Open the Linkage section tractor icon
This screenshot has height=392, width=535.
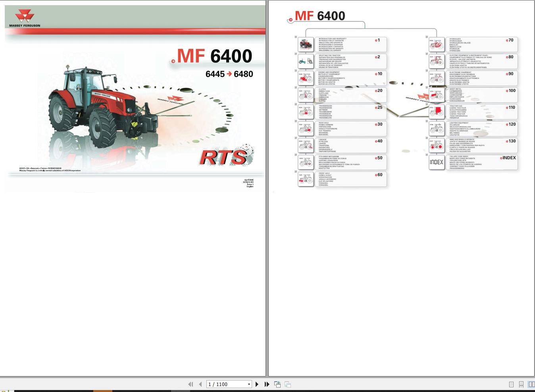click(x=306, y=146)
